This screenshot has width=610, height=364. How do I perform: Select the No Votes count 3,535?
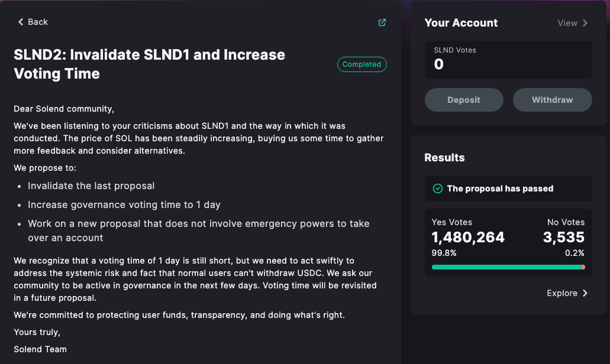point(564,238)
